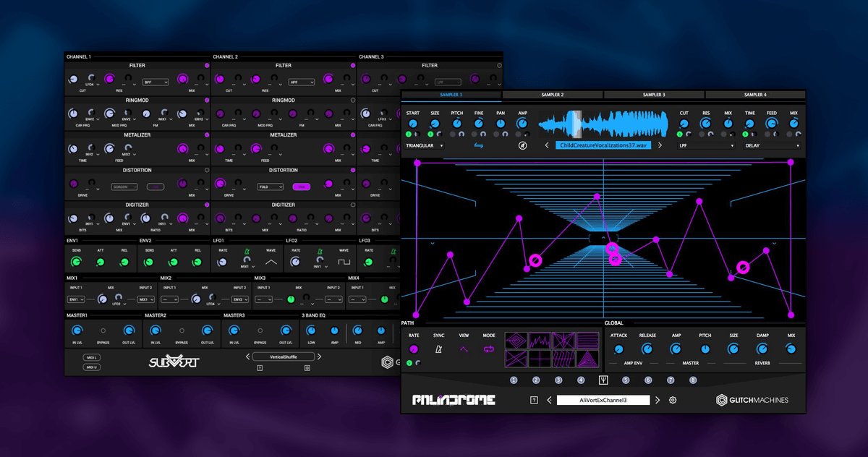Viewport: 868px width, 457px height.
Task: Click the MIDI L button
Action: click(x=92, y=357)
